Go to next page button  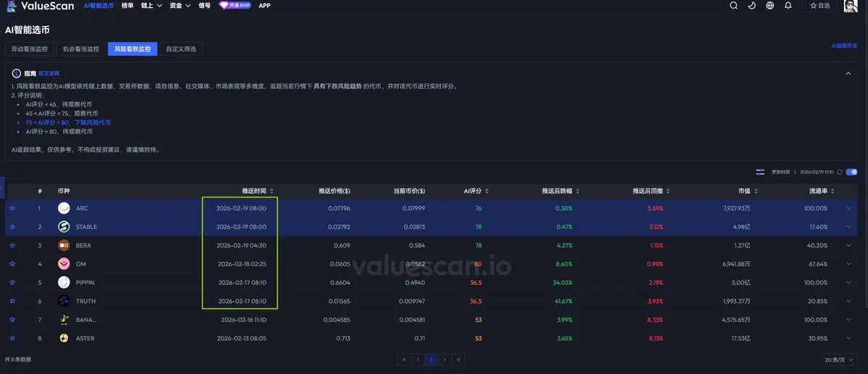click(x=444, y=360)
